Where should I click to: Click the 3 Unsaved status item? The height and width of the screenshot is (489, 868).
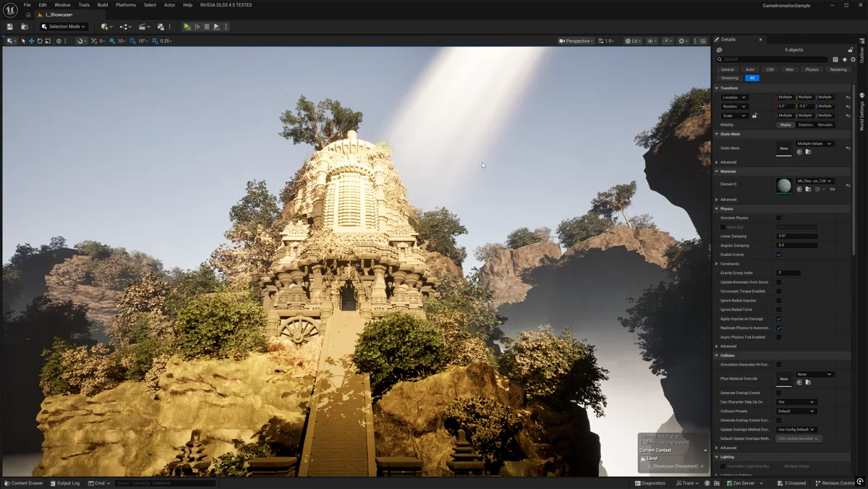click(791, 483)
